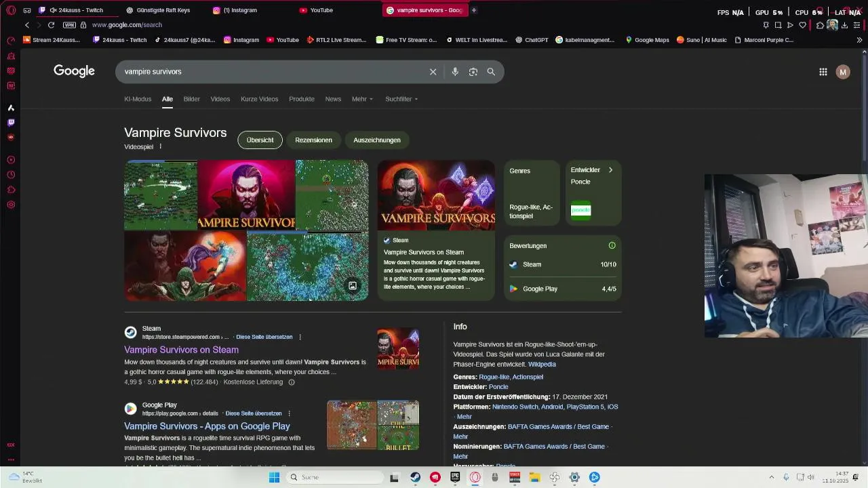Open the sidebar settings gear icon
The image size is (868, 488).
pos(11,205)
